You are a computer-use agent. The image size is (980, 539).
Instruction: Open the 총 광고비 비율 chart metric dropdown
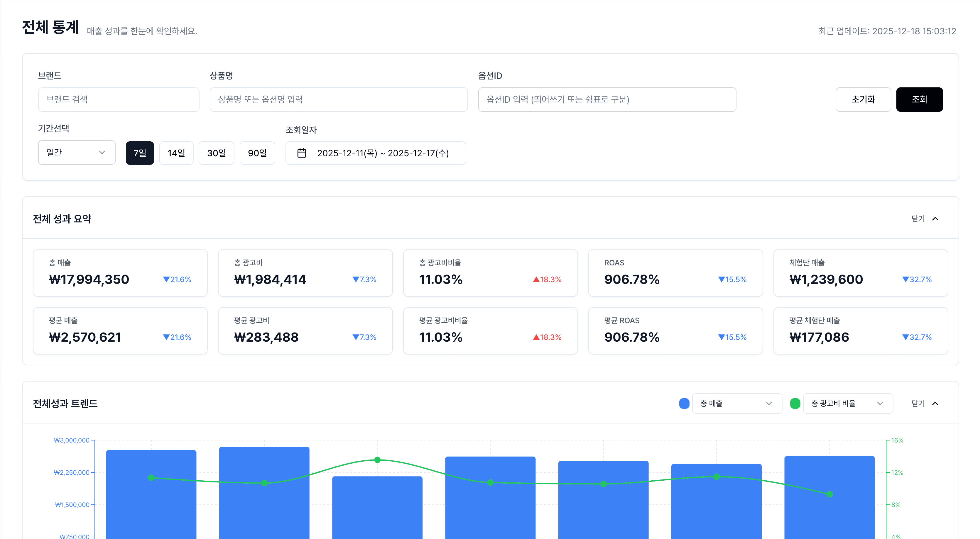(848, 403)
